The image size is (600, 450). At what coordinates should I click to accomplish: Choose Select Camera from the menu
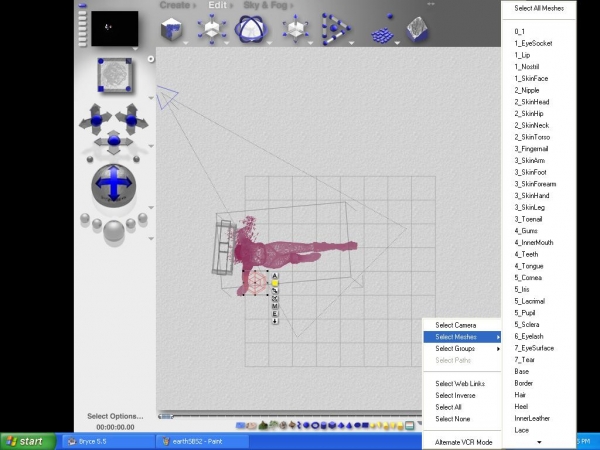(x=461, y=325)
